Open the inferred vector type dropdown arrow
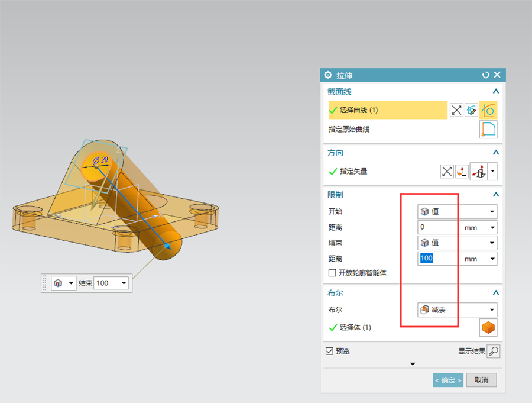This screenshot has width=532, height=403. pos(492,171)
